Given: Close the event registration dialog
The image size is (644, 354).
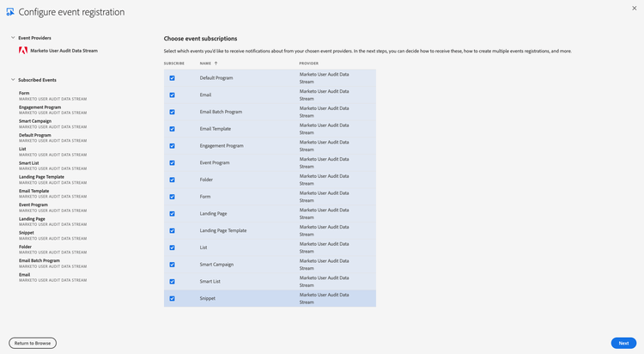Looking at the screenshot, I should pyautogui.click(x=635, y=9).
